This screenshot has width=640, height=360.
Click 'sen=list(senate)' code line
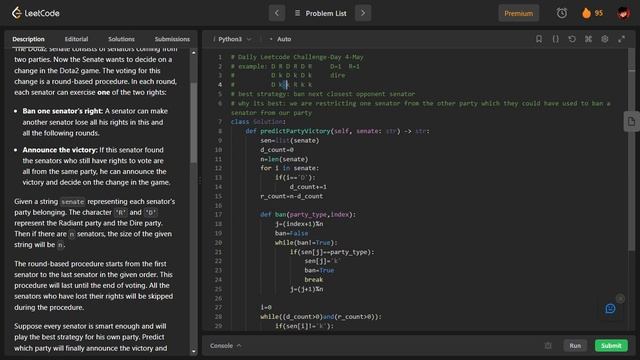(x=290, y=140)
